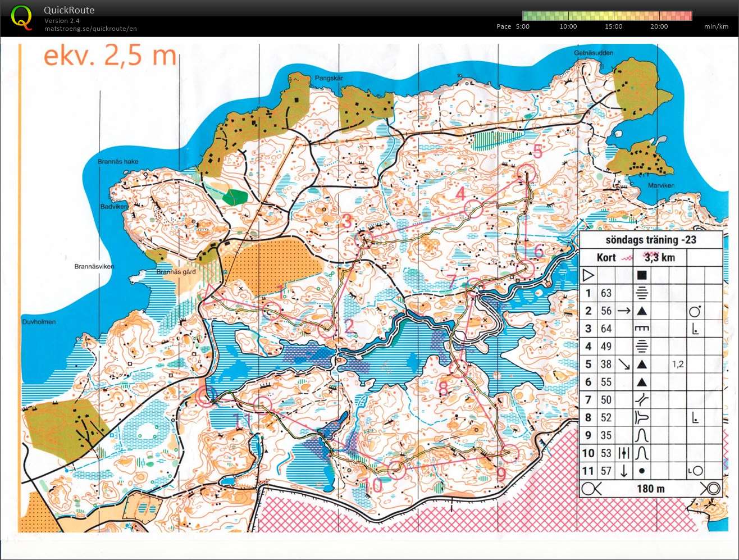Click the 5:00 pace value
The width and height of the screenshot is (739, 560).
coord(522,26)
